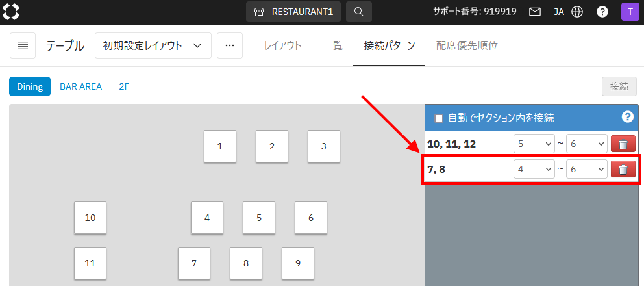644x286 pixels.
Task: Click the 接続 button
Action: coord(619,86)
